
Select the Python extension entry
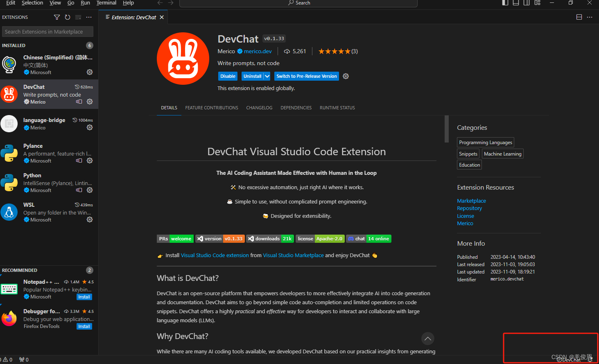pos(49,183)
